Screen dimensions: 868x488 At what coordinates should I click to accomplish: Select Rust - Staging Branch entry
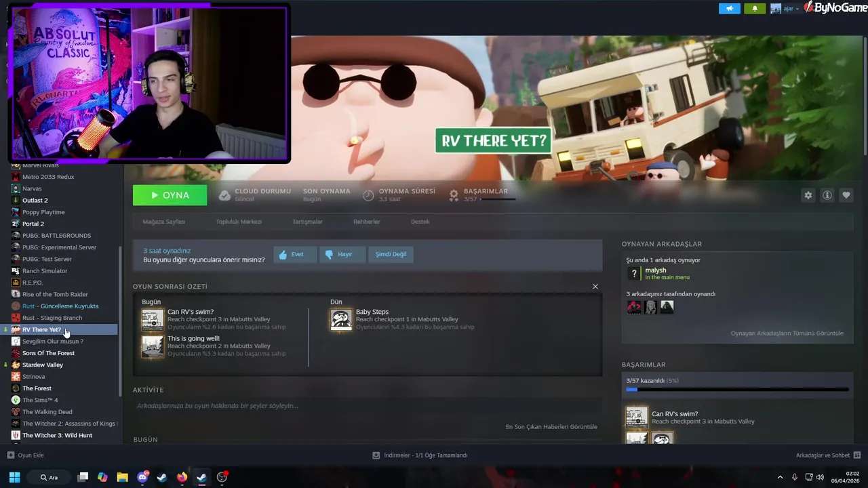(52, 318)
